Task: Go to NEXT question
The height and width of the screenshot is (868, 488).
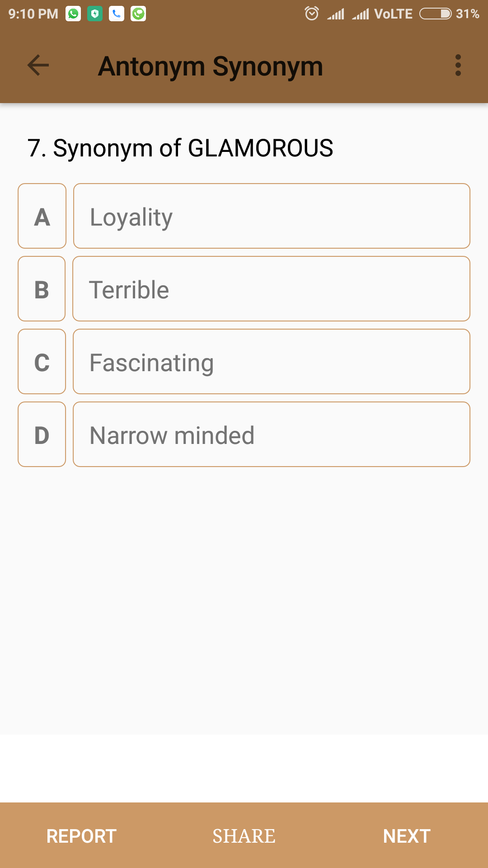Action: [407, 836]
